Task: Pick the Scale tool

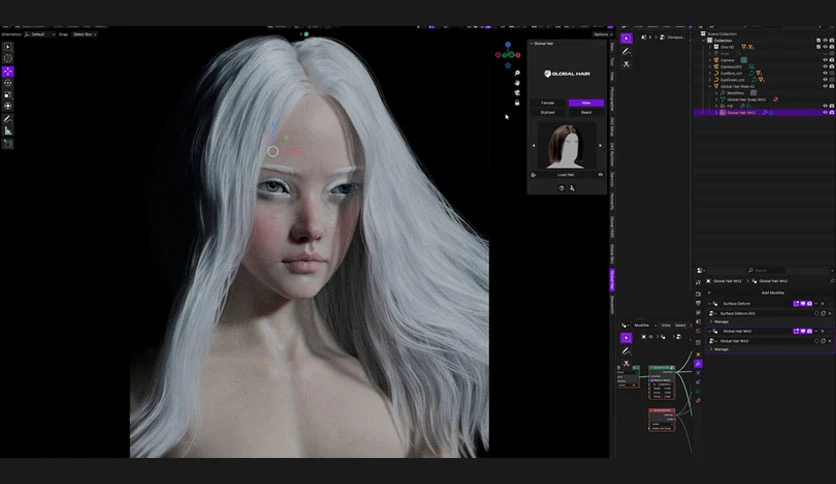Action: tap(7, 94)
